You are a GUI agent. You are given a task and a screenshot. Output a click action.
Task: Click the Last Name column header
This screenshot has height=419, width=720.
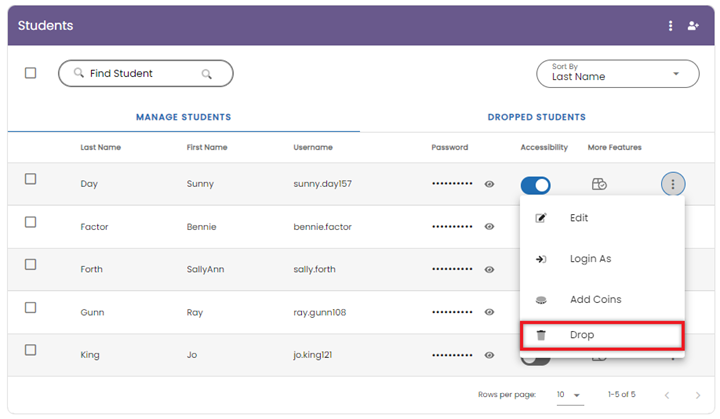click(101, 147)
